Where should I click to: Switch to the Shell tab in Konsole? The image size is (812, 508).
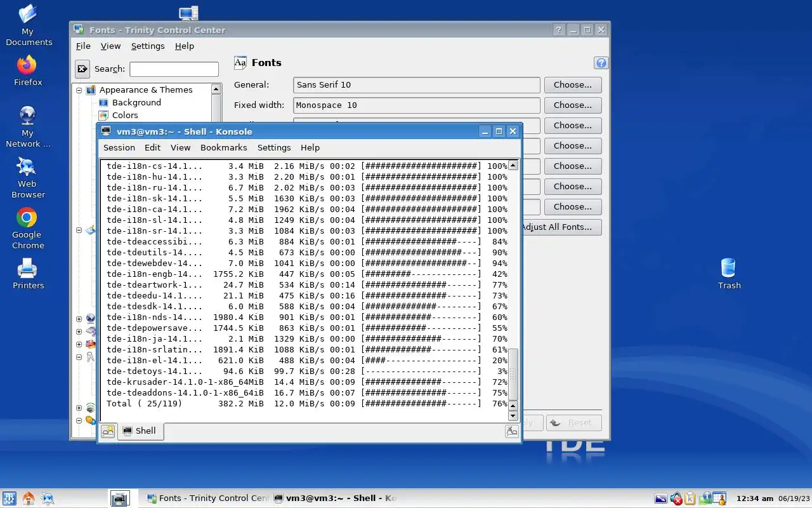(140, 431)
